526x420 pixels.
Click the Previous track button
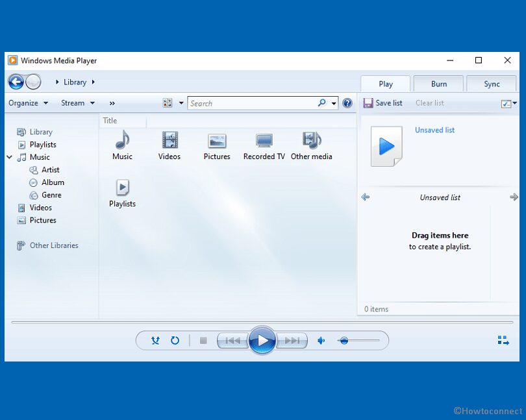tap(233, 341)
